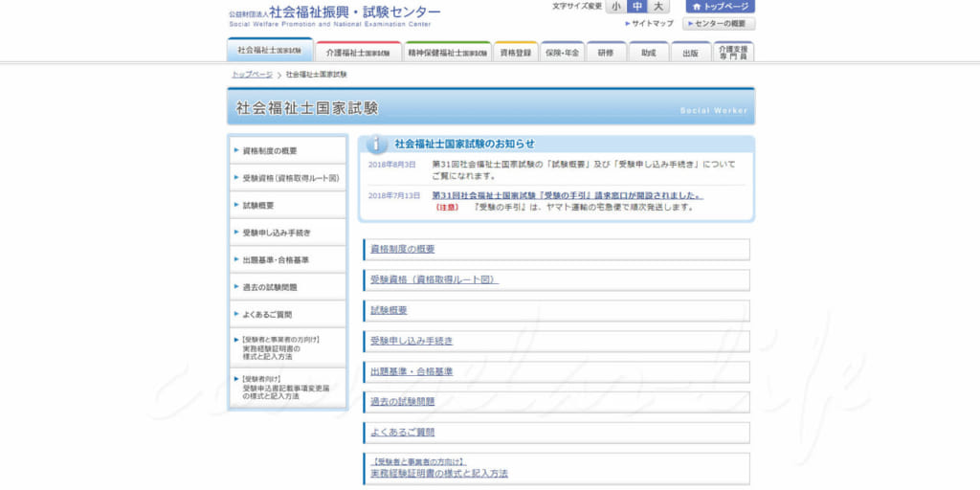Open センターの概要 button
This screenshot has width=980, height=490.
[x=719, y=24]
